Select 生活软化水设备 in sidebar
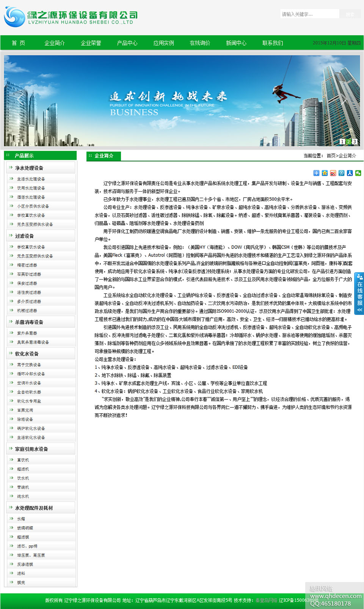The width and height of the screenshot is (364, 609). coord(31,437)
